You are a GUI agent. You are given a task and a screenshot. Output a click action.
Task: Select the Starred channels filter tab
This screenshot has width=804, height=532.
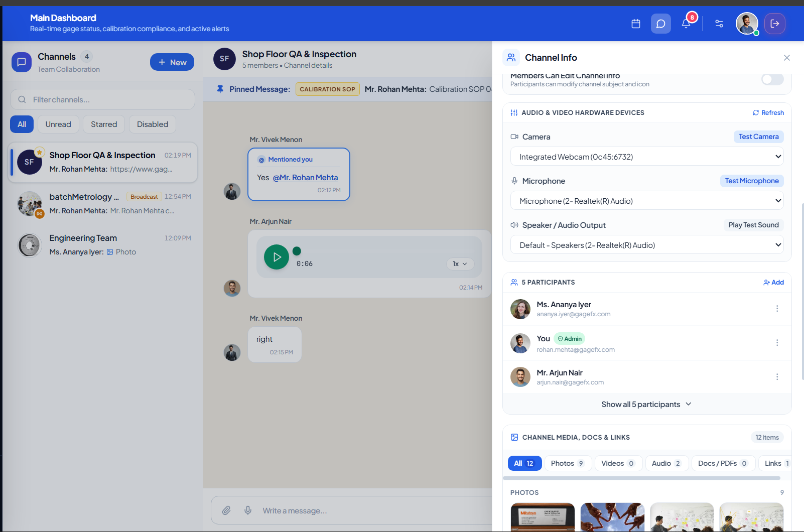(x=104, y=124)
